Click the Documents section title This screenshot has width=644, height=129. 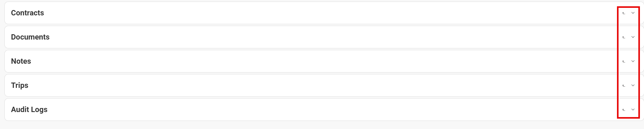[x=30, y=37]
